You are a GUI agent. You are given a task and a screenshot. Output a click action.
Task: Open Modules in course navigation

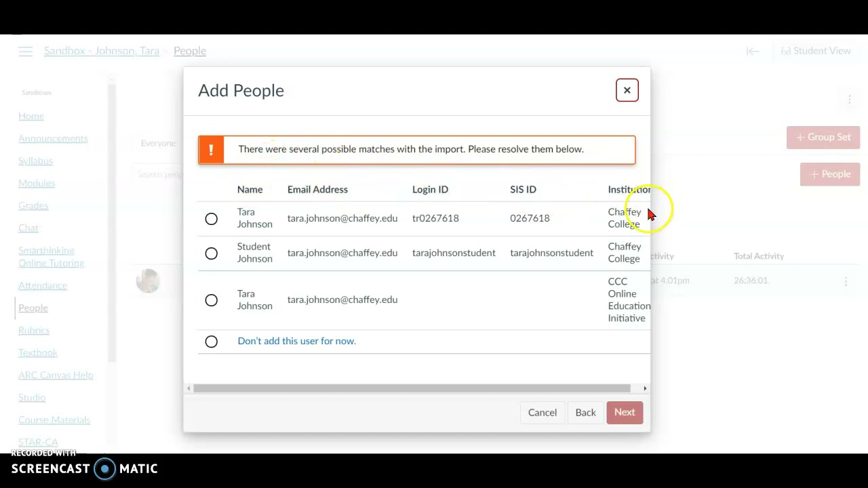click(x=37, y=183)
